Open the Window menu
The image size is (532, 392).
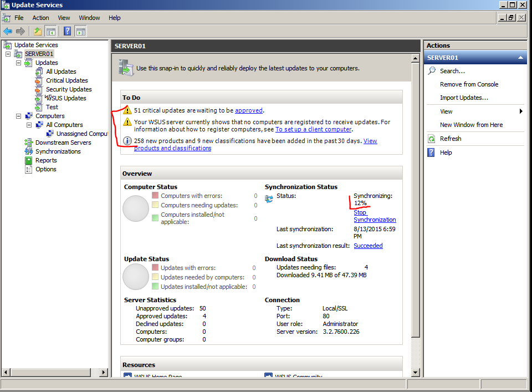tap(90, 18)
